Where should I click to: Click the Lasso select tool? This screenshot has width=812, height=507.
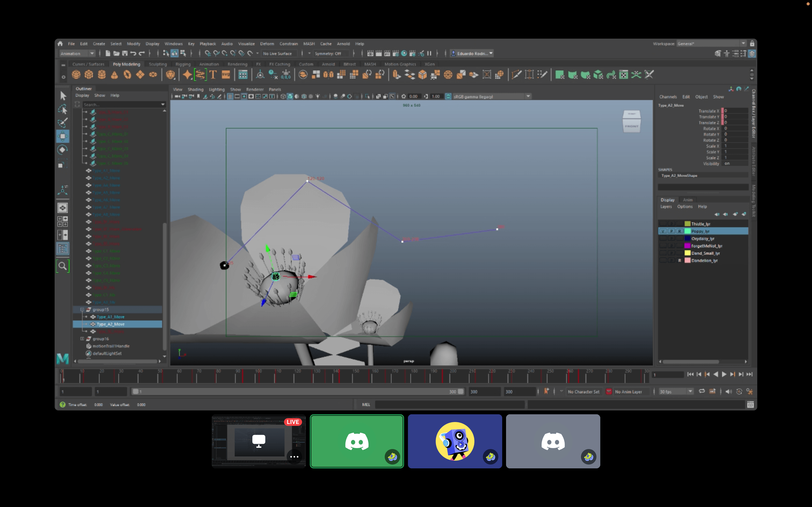coord(62,109)
